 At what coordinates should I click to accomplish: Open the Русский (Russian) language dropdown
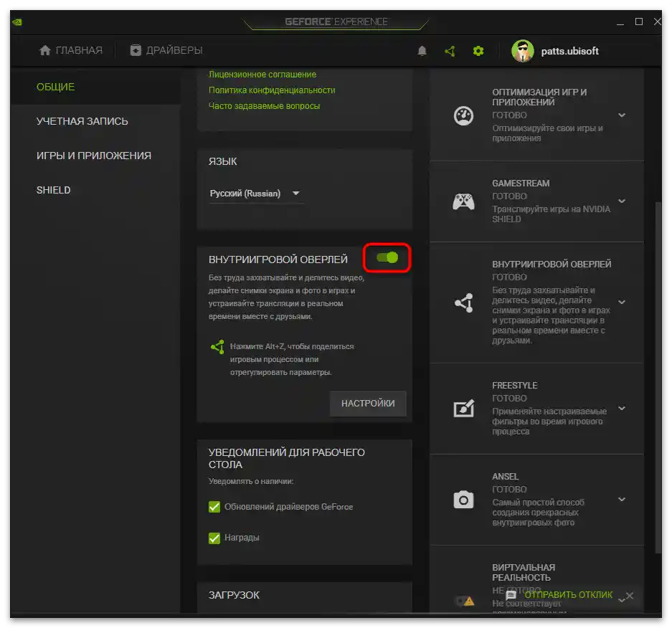[x=256, y=194]
